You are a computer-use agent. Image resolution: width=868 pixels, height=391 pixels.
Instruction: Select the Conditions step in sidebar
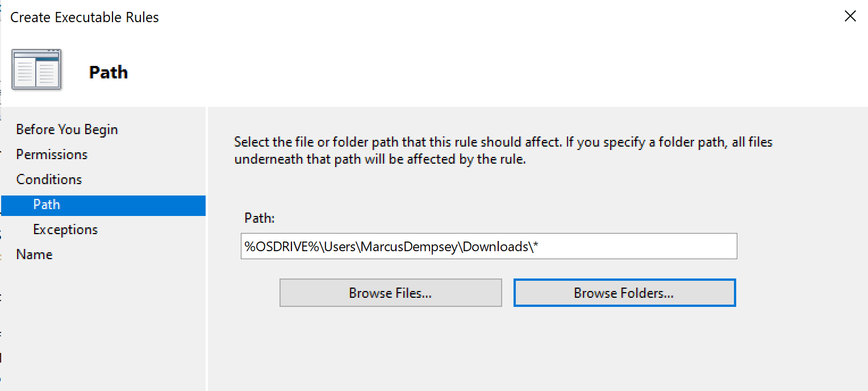(49, 180)
